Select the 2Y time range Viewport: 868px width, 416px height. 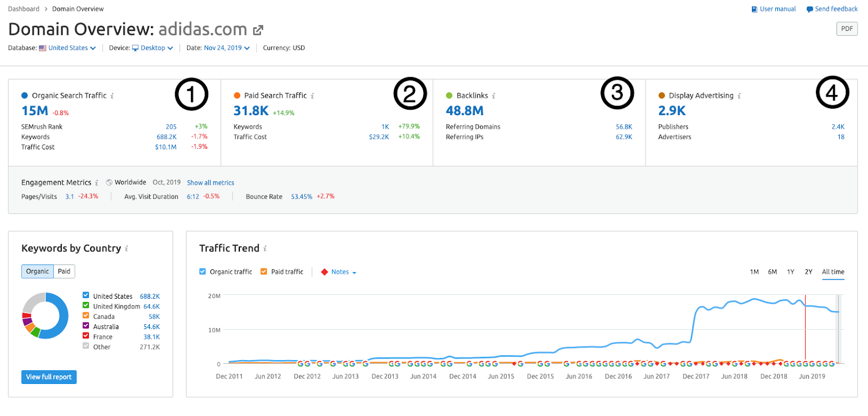pos(808,272)
